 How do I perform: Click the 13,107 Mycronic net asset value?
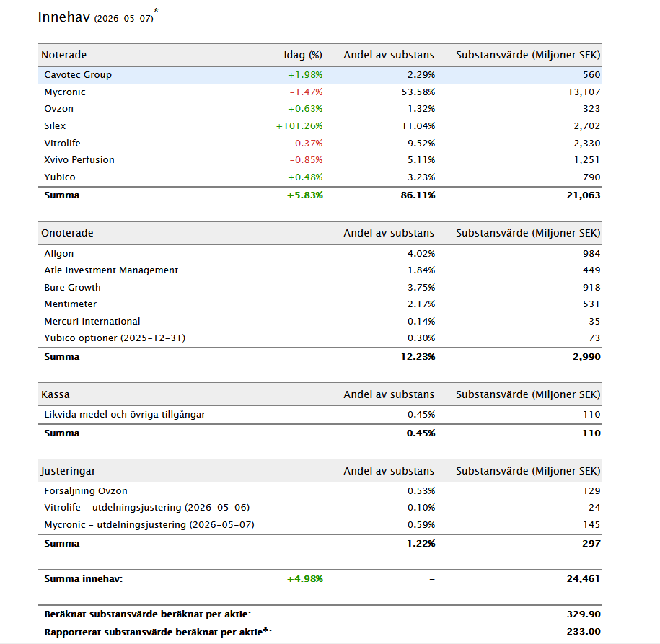(x=584, y=92)
